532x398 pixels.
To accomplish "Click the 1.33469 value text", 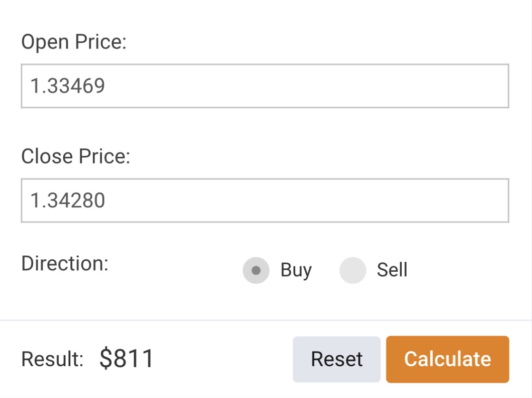I will click(68, 86).
